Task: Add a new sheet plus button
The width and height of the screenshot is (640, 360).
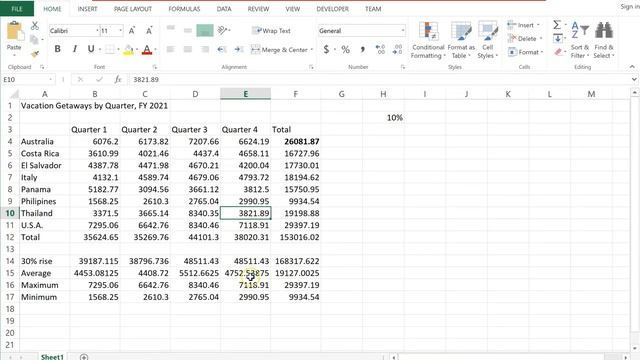Action: tap(84, 357)
